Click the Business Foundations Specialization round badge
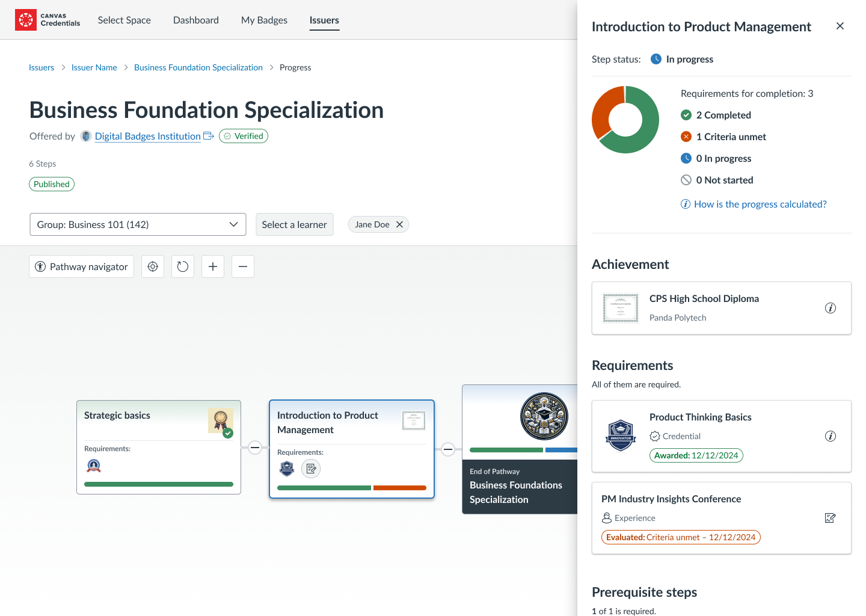This screenshot has height=616, width=866. click(544, 416)
